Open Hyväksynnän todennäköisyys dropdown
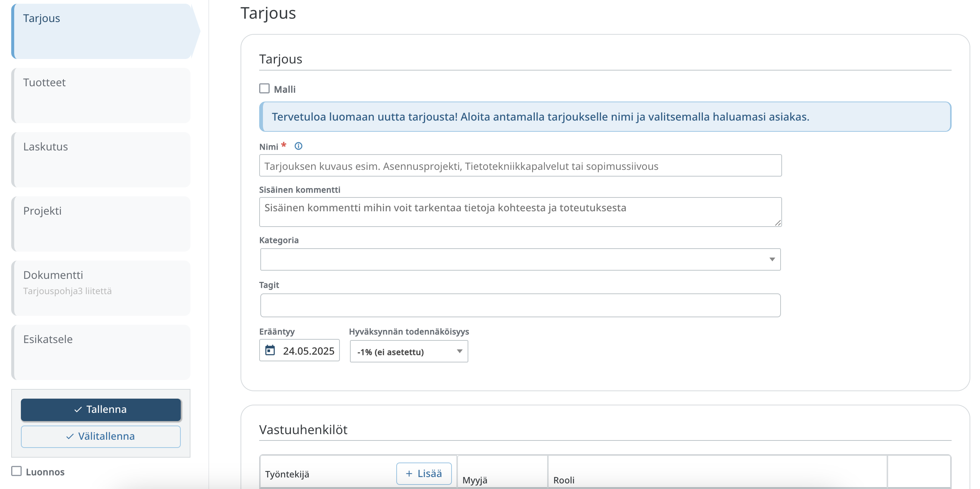The height and width of the screenshot is (489, 980). click(x=409, y=351)
